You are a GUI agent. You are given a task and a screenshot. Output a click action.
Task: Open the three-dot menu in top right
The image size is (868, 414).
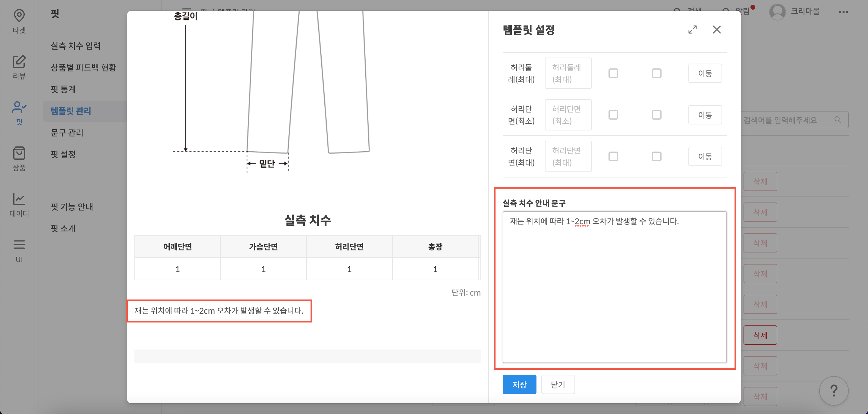tap(844, 12)
